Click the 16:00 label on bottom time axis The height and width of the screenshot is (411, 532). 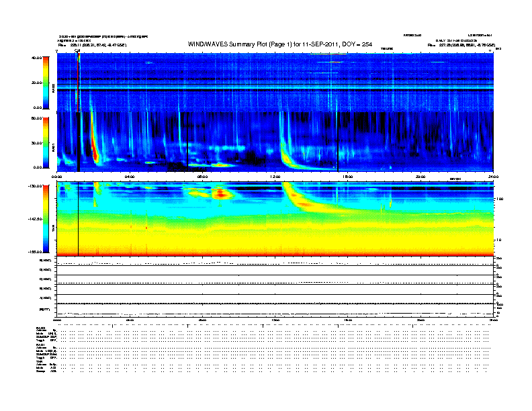[x=348, y=320]
